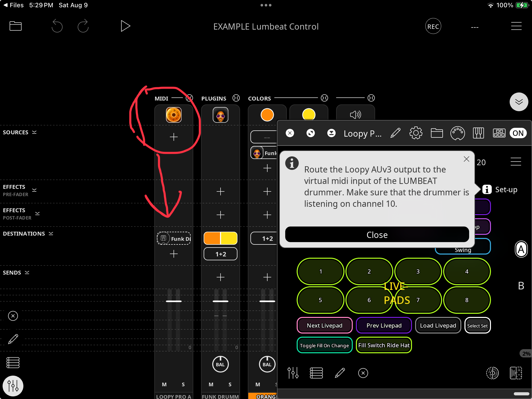Screen dimensions: 532x399
Task: Open the orange-yellow color destination
Action: tap(221, 238)
